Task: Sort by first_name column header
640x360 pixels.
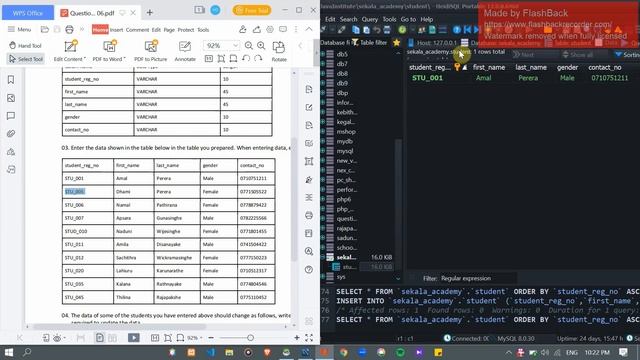Action: pyautogui.click(x=489, y=67)
